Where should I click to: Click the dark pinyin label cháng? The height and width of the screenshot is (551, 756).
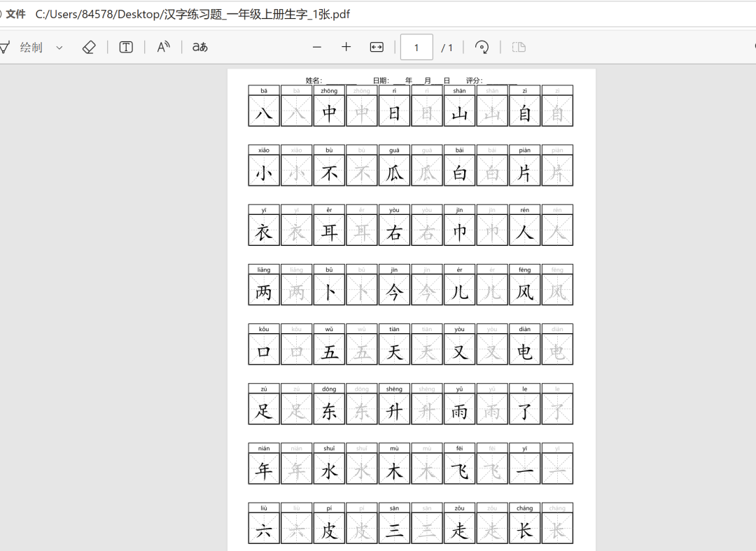click(524, 508)
